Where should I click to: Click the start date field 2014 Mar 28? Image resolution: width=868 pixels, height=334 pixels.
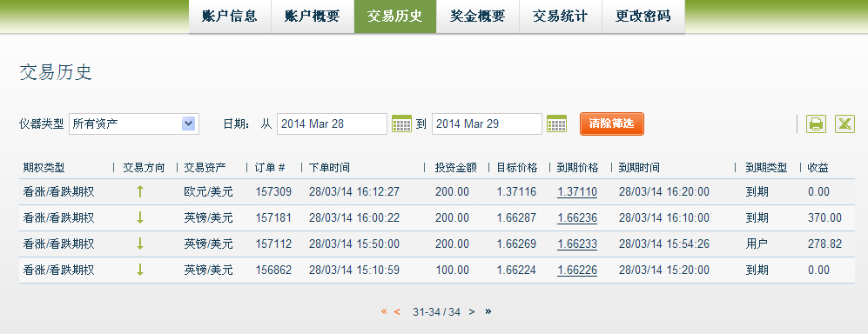coord(333,124)
